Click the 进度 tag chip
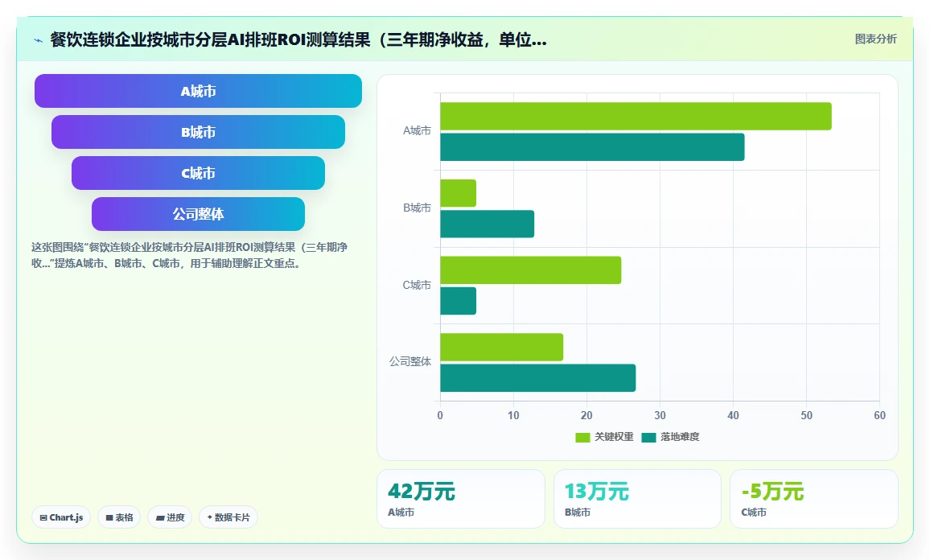Screen dimensions: 930x560 coord(170,517)
